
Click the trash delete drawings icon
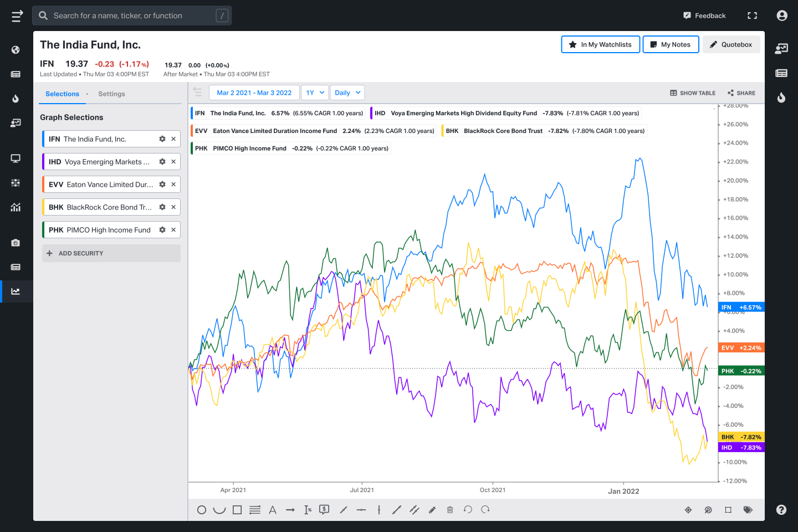450,510
